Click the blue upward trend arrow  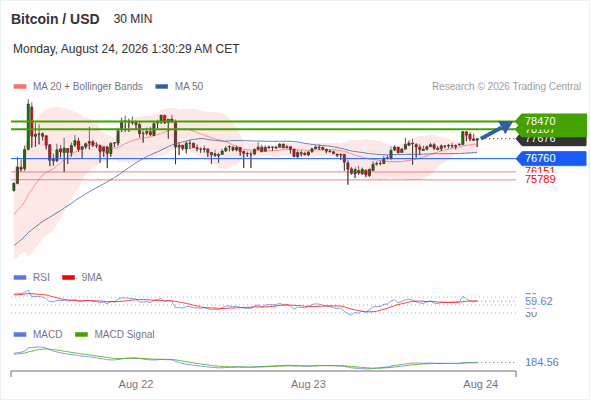tap(497, 130)
